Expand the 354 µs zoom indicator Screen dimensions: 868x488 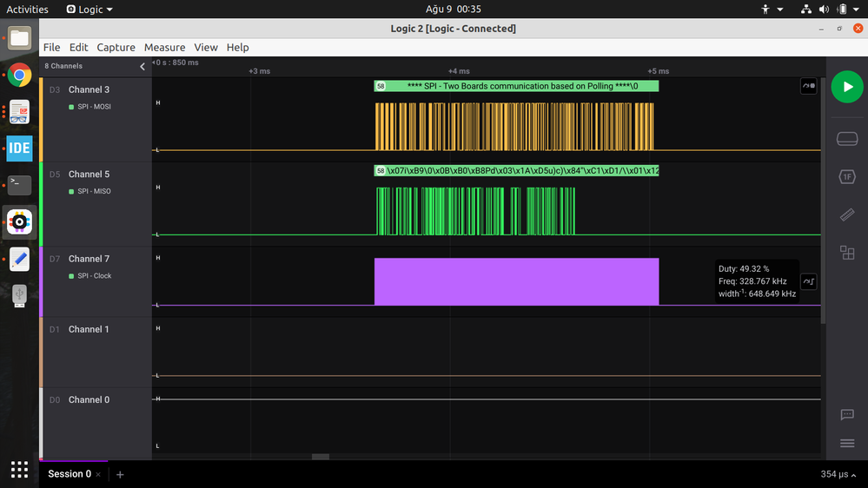[x=838, y=475]
